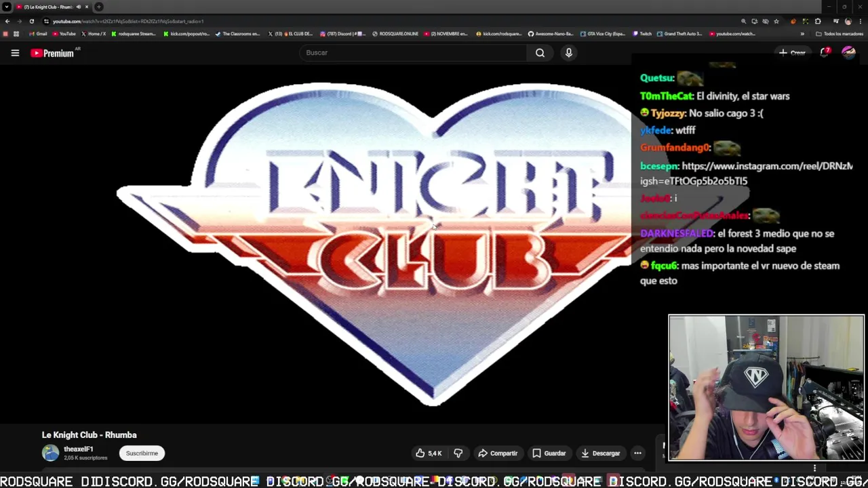Viewport: 868px width, 488px height.
Task: Start voice search with microphone icon
Action: tap(569, 53)
